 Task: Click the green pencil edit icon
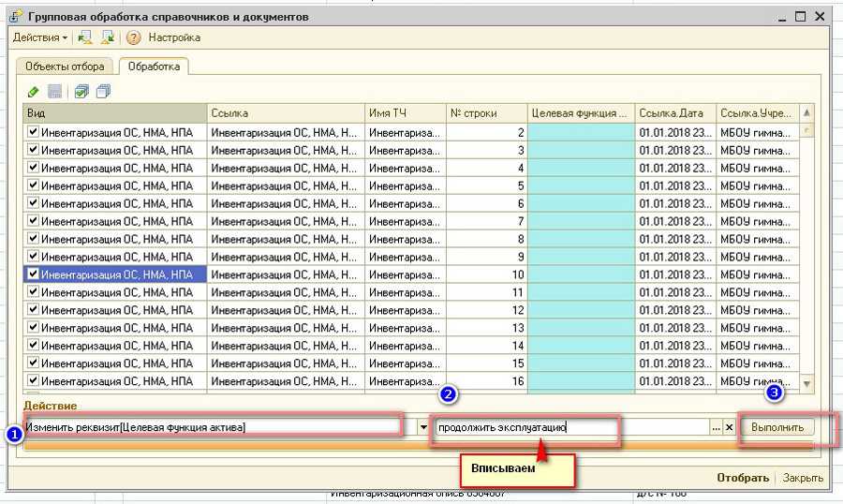(33, 92)
